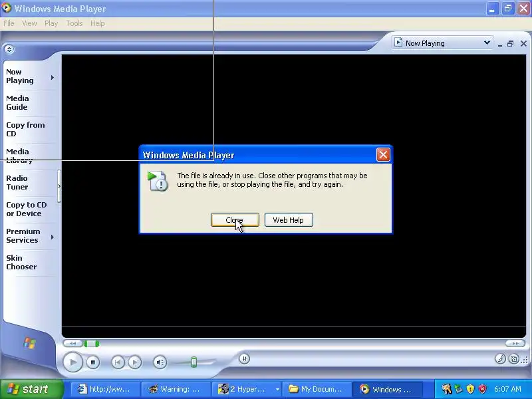Screen dimensions: 532x399
Task: Click the Windows Start button
Action: pos(31,389)
